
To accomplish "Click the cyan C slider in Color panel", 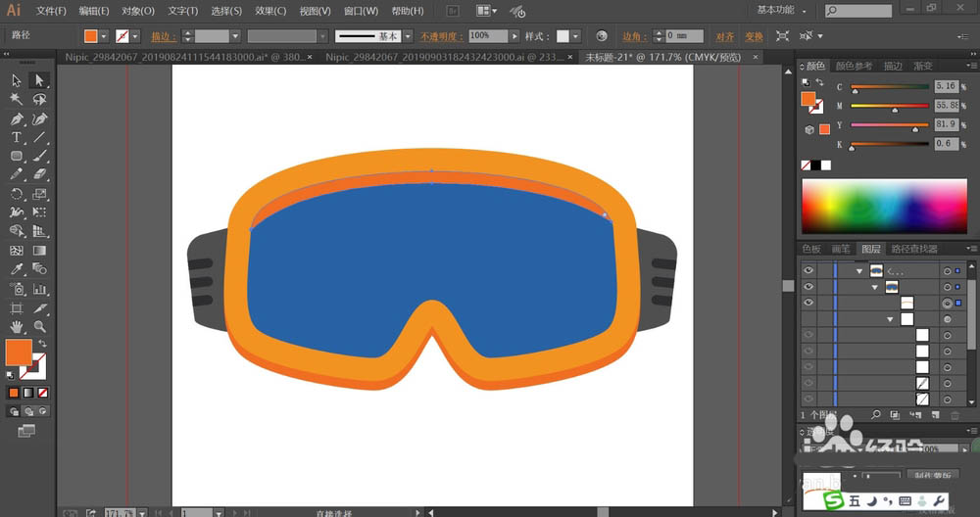I will click(x=890, y=87).
